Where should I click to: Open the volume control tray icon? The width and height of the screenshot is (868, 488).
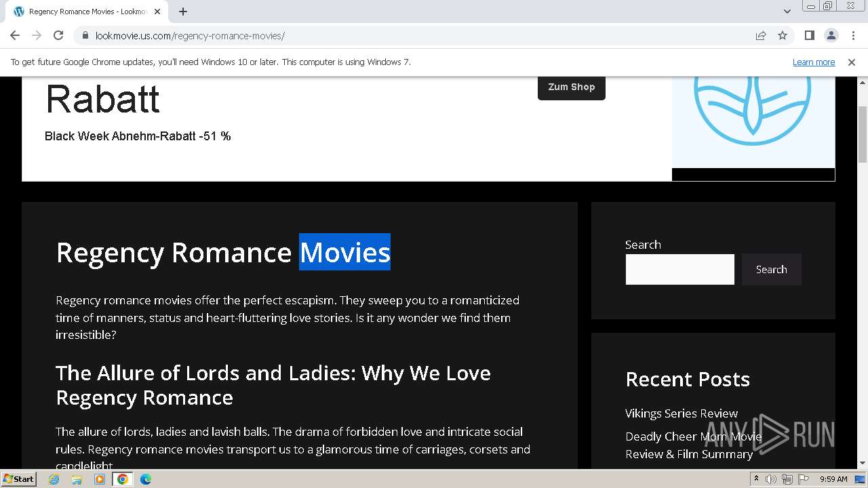coord(771,479)
